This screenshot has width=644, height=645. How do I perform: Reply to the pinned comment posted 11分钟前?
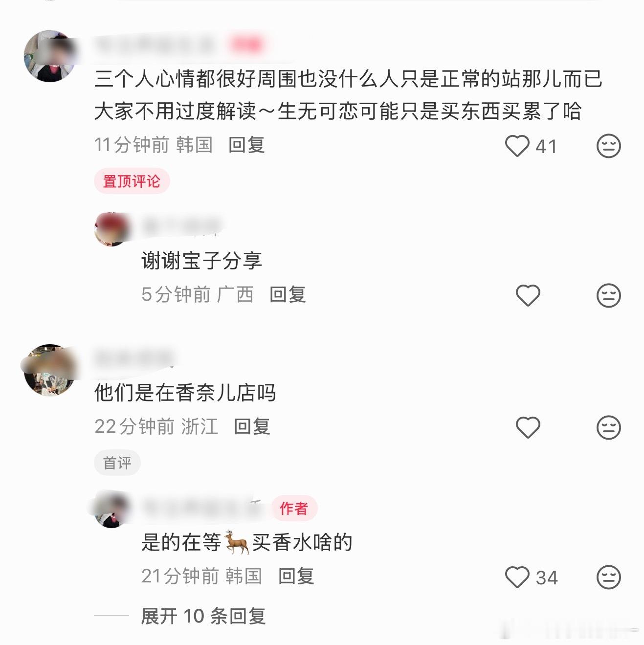pos(246,145)
